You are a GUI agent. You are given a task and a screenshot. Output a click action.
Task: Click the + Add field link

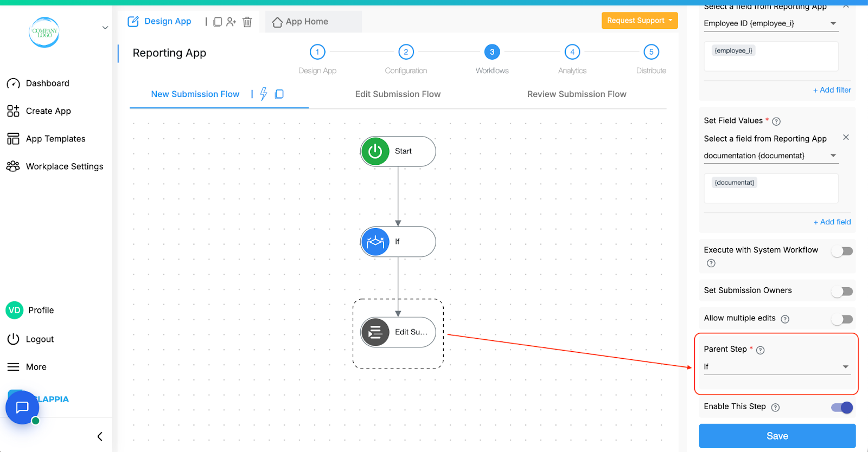[832, 222]
